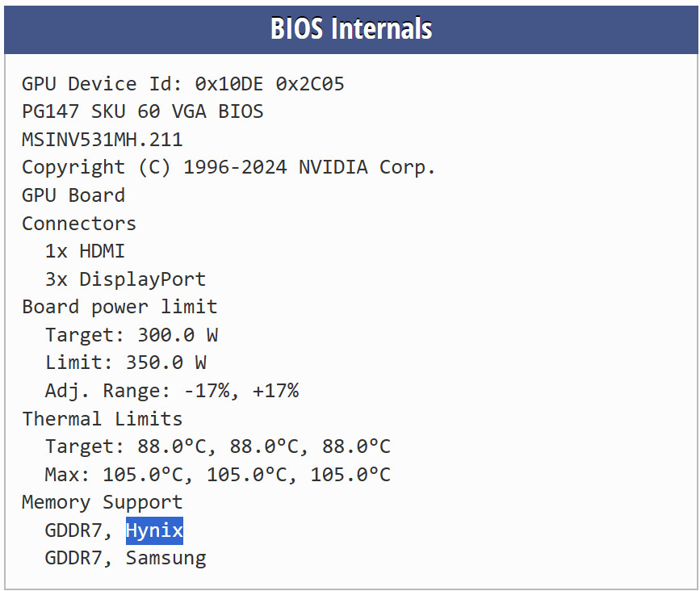Select the PG147 SKU 60 VGA BIOS line

pos(143,112)
